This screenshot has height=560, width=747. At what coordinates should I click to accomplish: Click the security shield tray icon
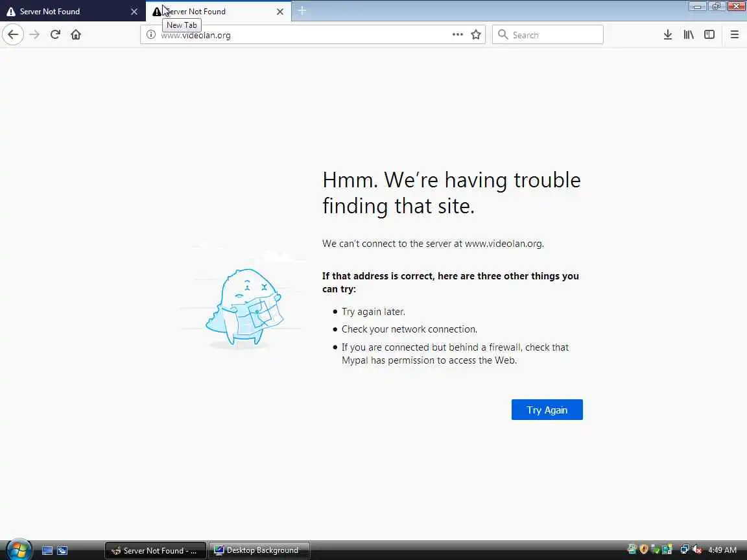644,550
